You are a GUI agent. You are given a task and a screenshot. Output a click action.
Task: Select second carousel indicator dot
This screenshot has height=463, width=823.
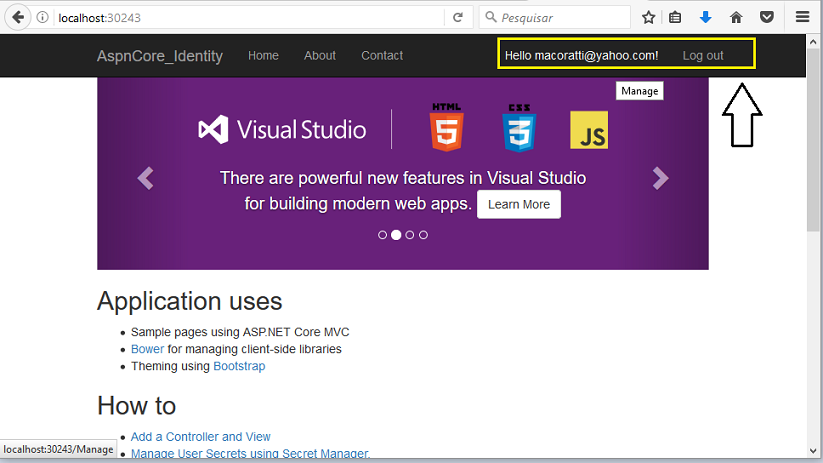pyautogui.click(x=396, y=235)
